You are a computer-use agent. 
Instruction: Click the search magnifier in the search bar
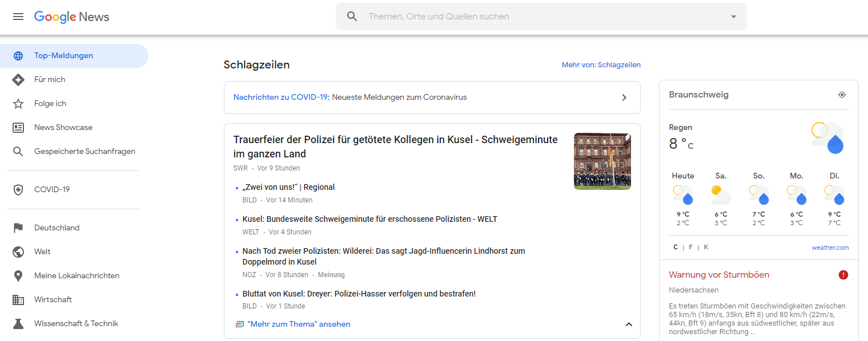point(352,16)
